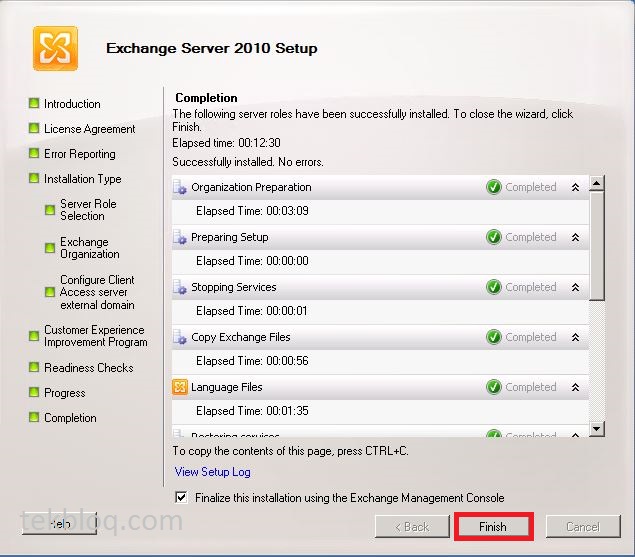Collapse the Language Files section
Image resolution: width=635 pixels, height=557 pixels.
(x=575, y=387)
